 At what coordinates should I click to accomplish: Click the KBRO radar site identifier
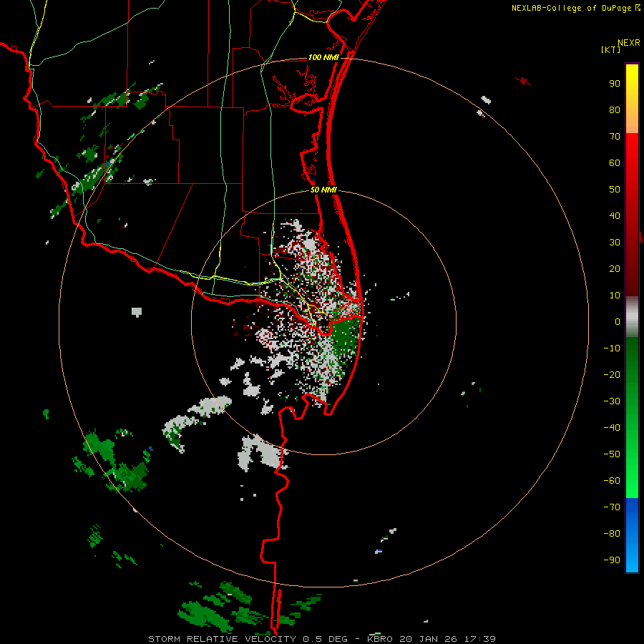pos(379,639)
